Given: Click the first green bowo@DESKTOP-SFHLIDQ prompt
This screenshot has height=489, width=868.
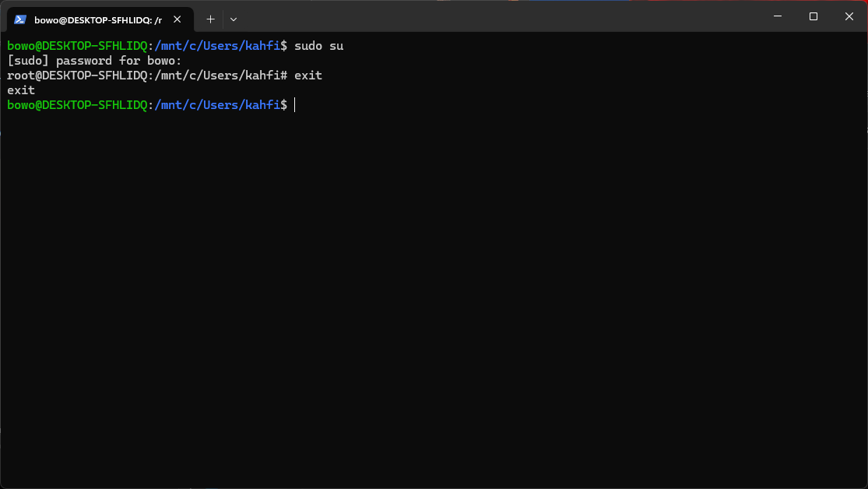Looking at the screenshot, I should click(x=78, y=46).
